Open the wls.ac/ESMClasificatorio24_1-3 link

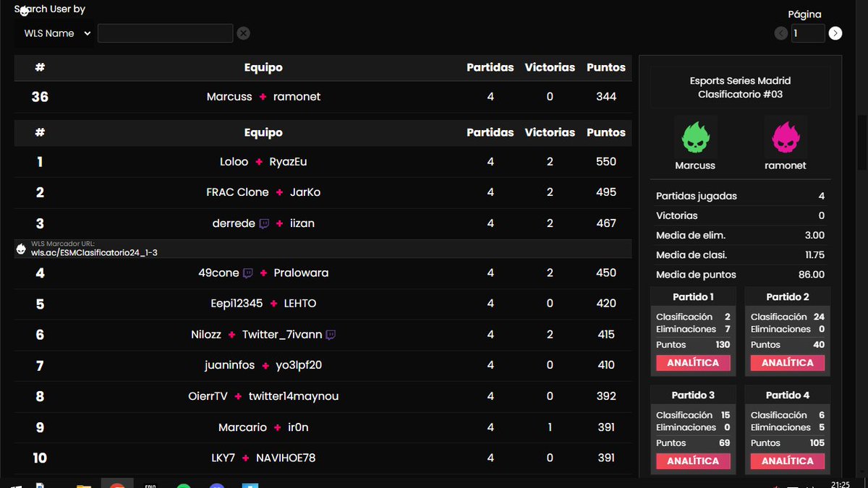[x=94, y=252]
